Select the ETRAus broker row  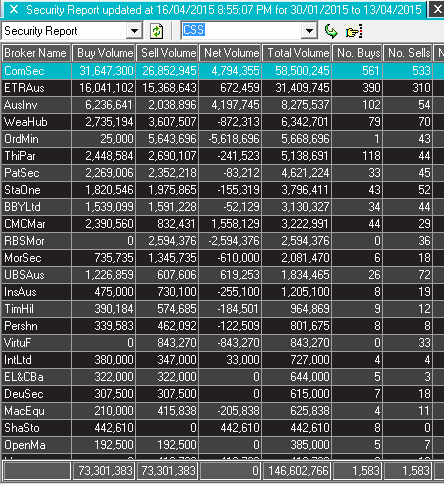222,88
